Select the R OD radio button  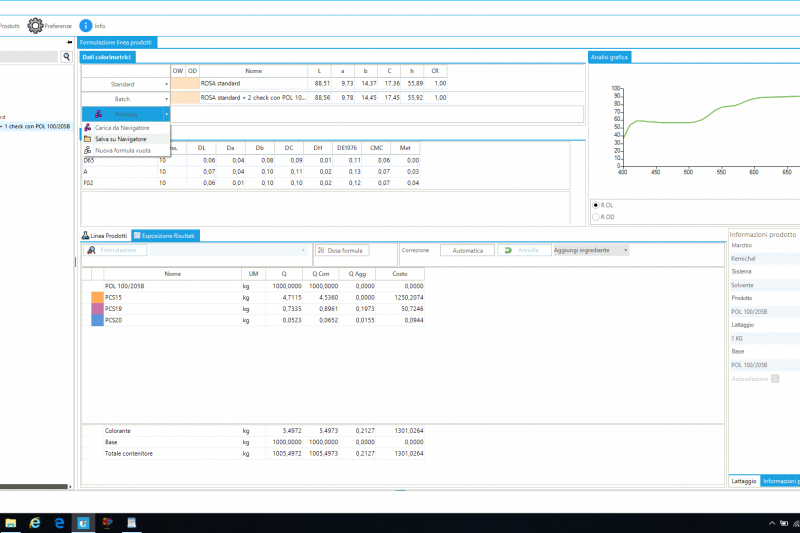click(597, 215)
